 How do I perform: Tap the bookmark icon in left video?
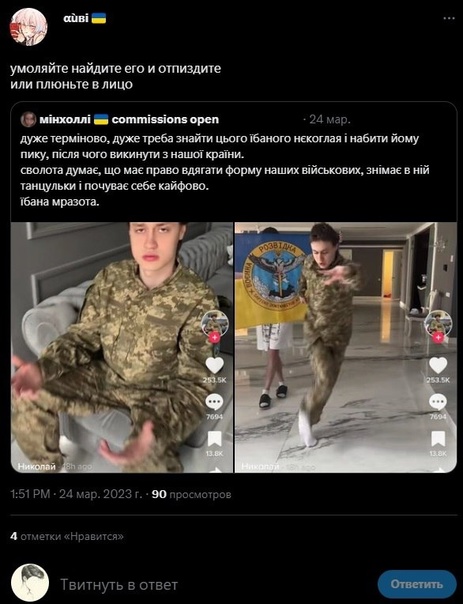point(214,439)
